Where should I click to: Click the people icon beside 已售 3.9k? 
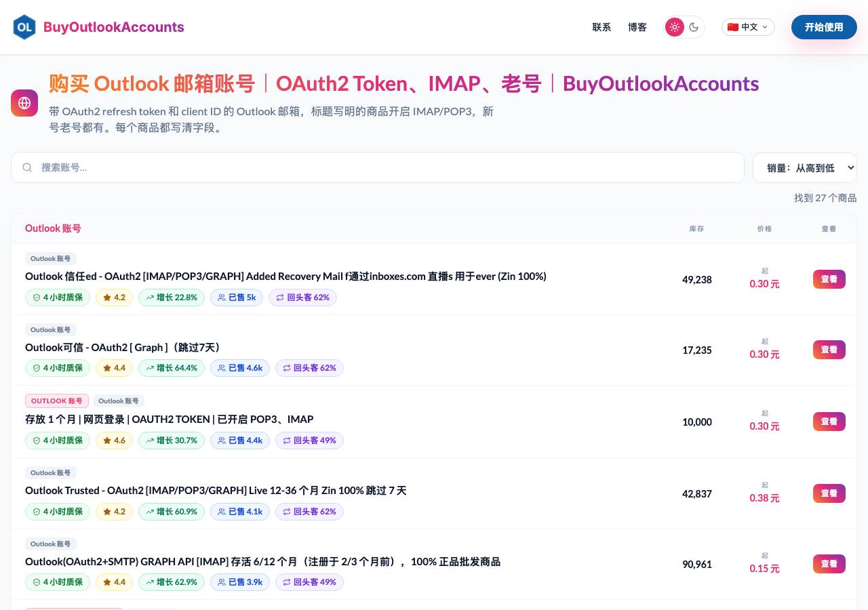(222, 582)
